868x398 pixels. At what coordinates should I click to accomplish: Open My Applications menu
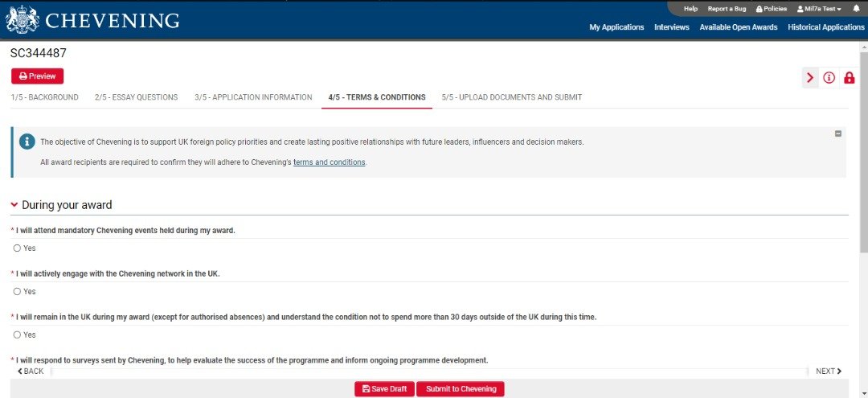(x=616, y=27)
